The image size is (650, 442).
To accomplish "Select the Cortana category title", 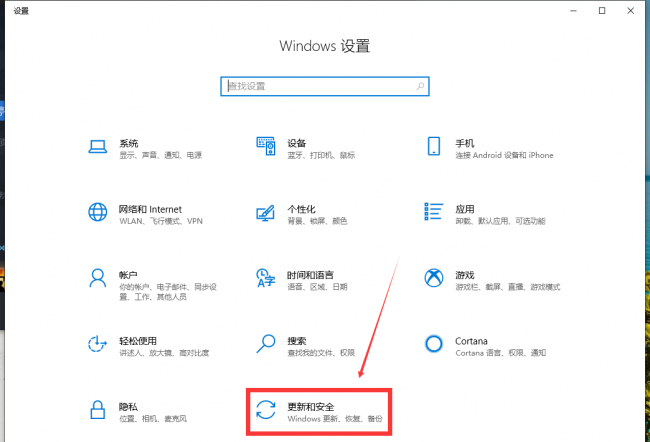I will [471, 341].
